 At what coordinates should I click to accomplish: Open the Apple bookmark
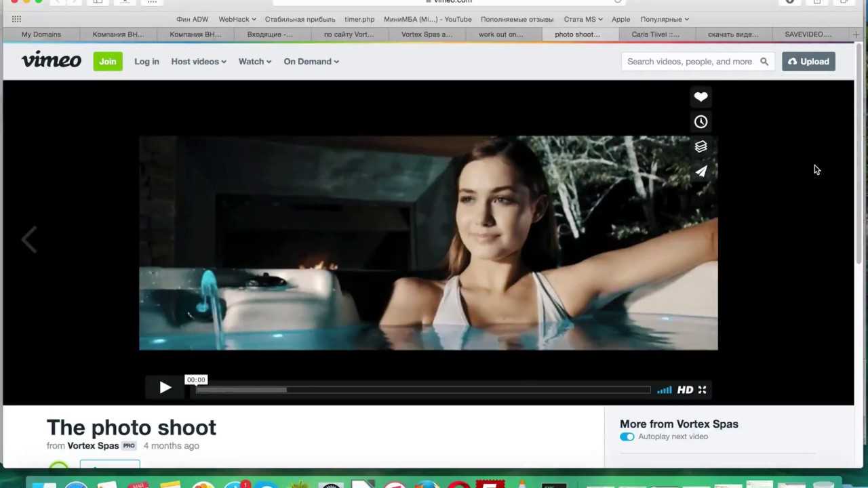620,19
